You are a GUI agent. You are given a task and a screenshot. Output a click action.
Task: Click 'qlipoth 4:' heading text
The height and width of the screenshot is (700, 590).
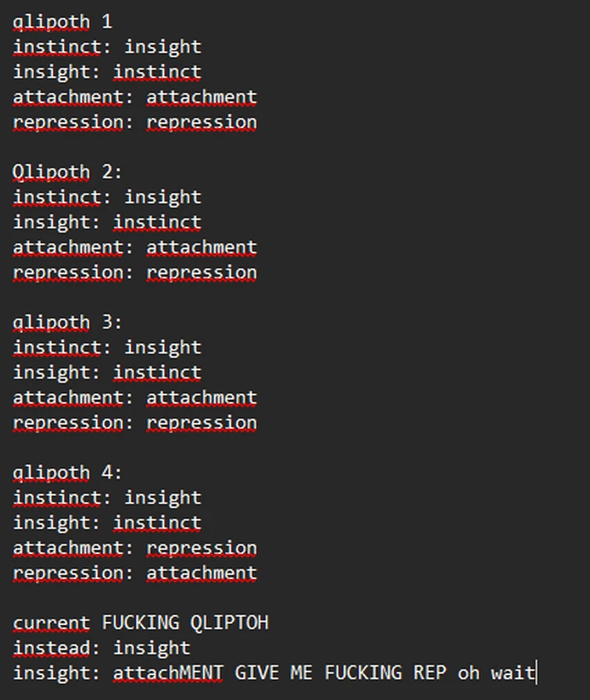(67, 473)
